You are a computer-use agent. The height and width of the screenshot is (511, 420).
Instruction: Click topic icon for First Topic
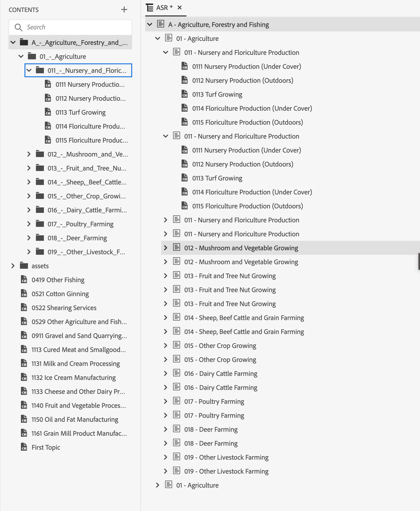pos(24,447)
